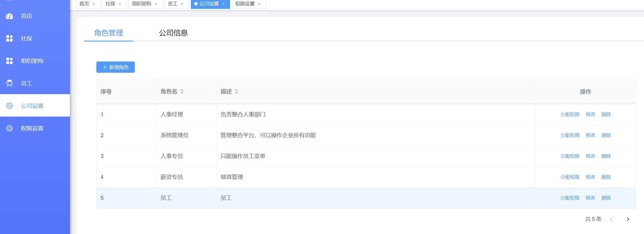Open 权限设置 in the sidebar menu
Image resolution: width=644 pixels, height=234 pixels.
35,128
